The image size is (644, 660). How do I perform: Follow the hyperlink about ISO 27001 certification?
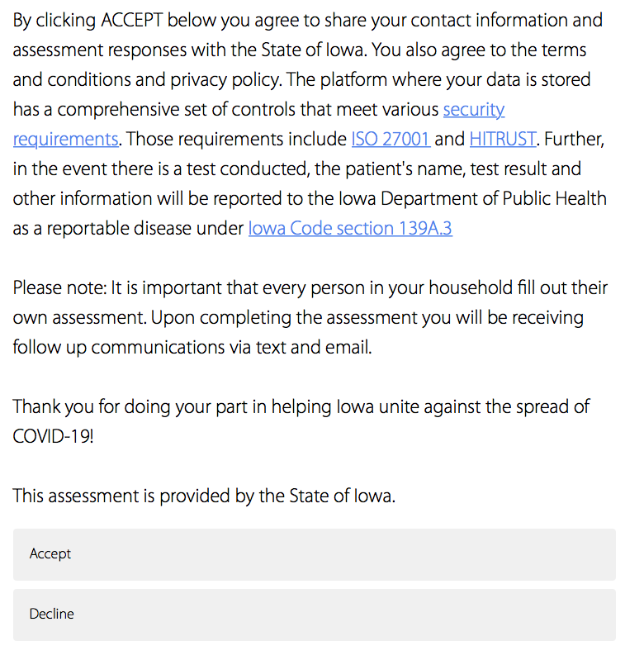pyautogui.click(x=391, y=140)
